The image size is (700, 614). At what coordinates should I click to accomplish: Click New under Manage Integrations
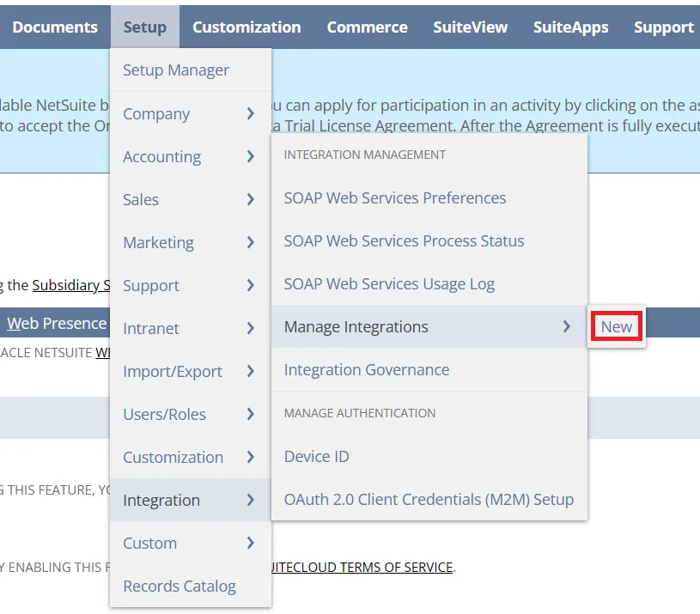[617, 326]
